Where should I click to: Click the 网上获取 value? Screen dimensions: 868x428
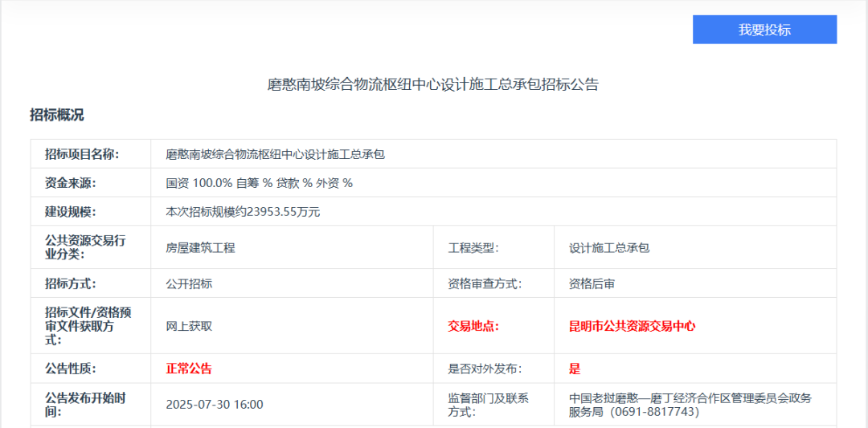coord(189,326)
